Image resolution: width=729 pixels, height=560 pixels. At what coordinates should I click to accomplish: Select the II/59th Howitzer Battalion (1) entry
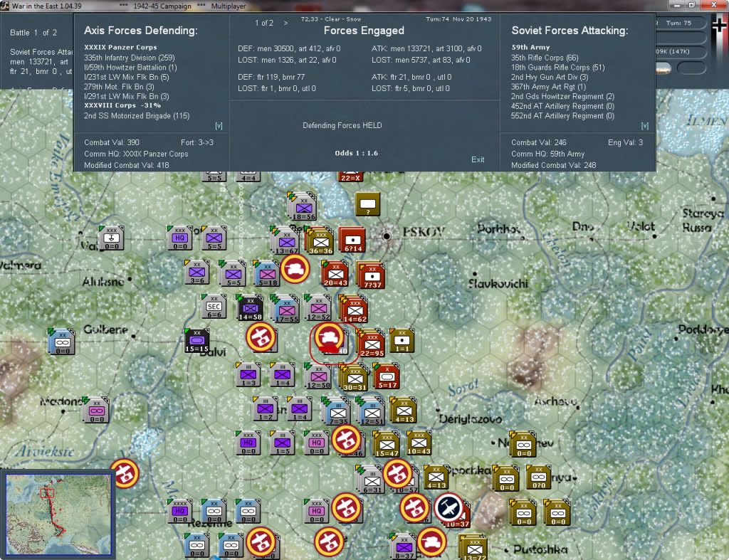pos(130,68)
